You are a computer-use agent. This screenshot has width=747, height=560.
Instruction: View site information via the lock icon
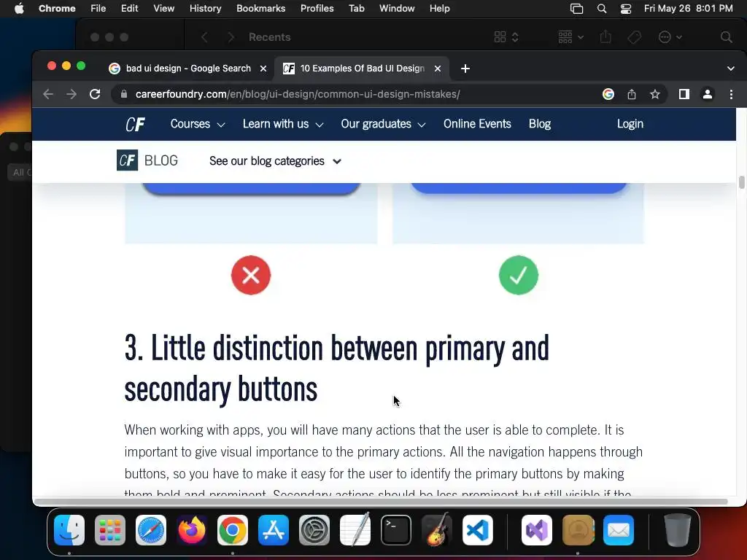124,94
